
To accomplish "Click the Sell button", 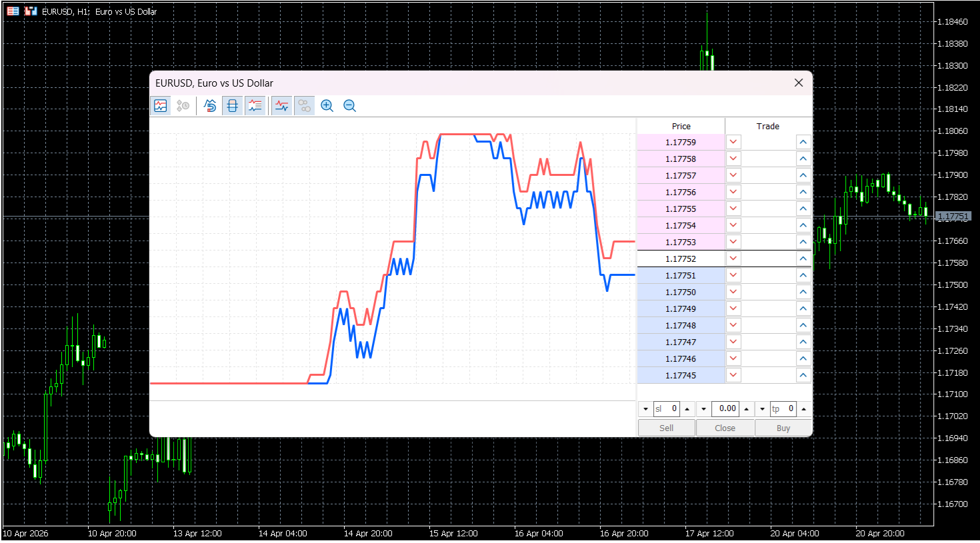I will (x=667, y=428).
